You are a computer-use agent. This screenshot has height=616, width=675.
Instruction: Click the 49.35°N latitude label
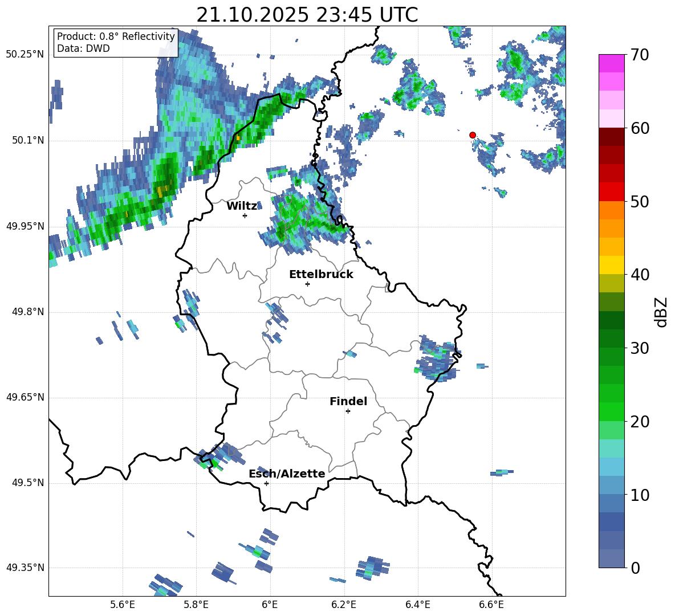(25, 568)
